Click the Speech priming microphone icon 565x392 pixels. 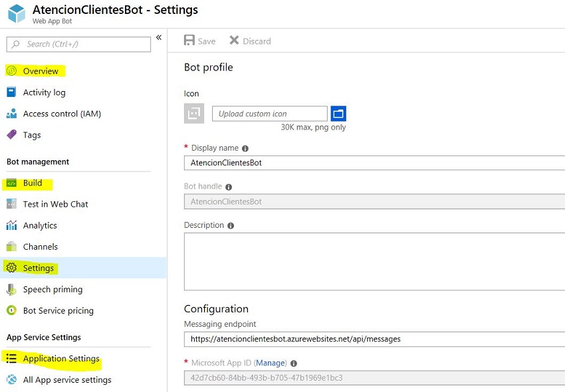point(11,289)
